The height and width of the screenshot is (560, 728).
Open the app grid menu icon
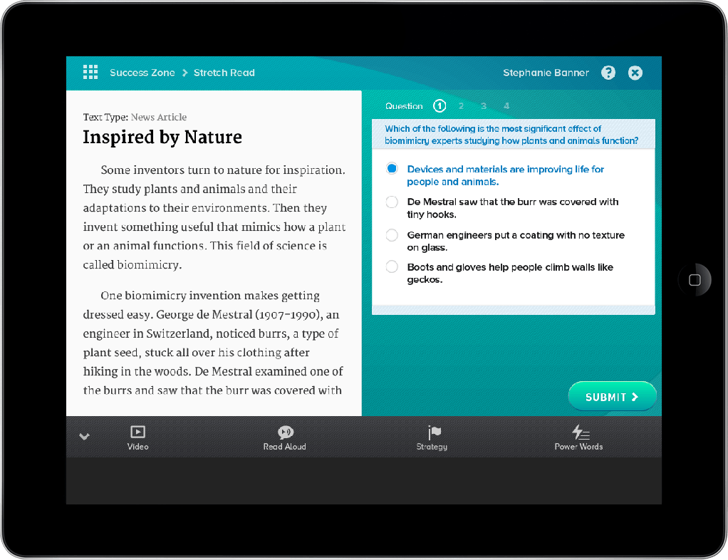pos(90,72)
